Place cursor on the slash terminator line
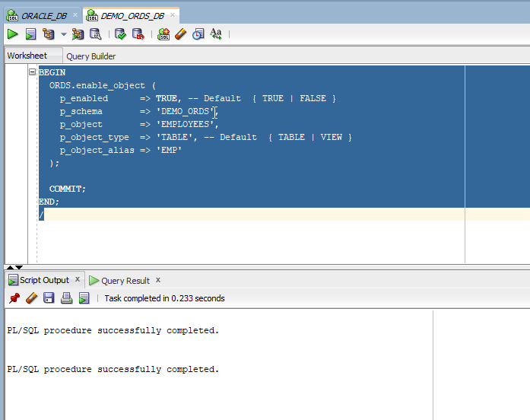This screenshot has height=420, width=530. (41, 215)
